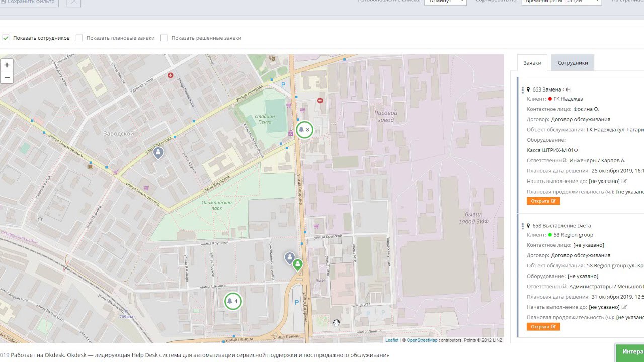Click responsible Инженеры / Карпов А.
The image size is (644, 362).
[x=598, y=161]
